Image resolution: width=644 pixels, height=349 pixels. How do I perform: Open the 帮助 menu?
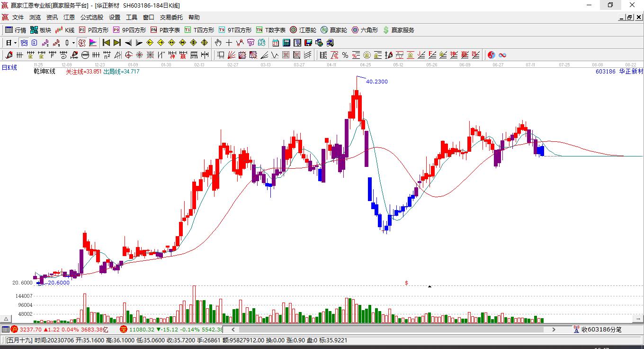tap(194, 17)
